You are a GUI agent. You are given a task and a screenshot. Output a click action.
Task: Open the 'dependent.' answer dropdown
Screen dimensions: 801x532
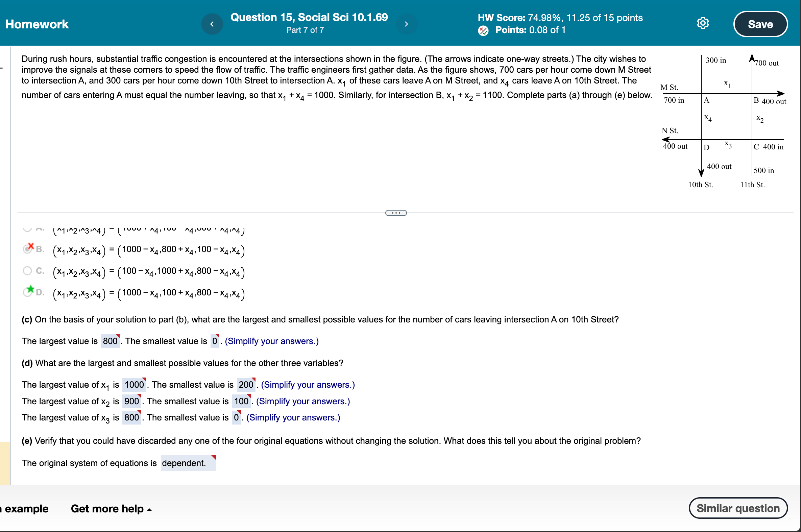(188, 463)
